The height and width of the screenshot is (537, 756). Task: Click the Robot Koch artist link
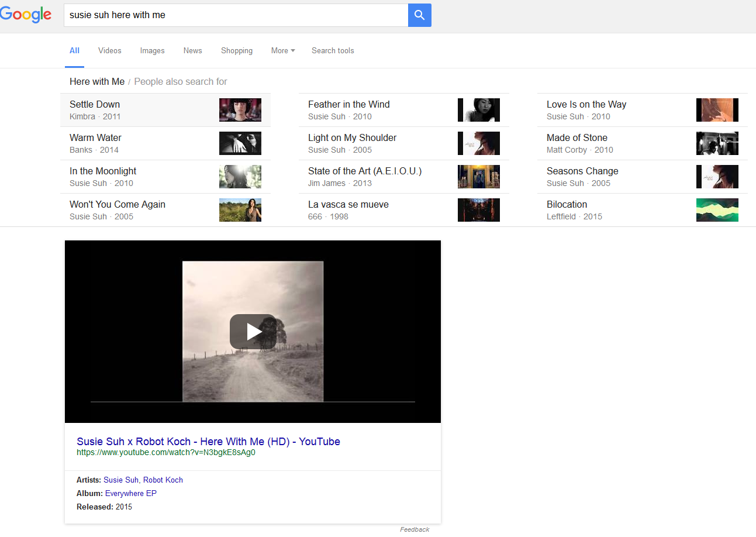coord(163,480)
